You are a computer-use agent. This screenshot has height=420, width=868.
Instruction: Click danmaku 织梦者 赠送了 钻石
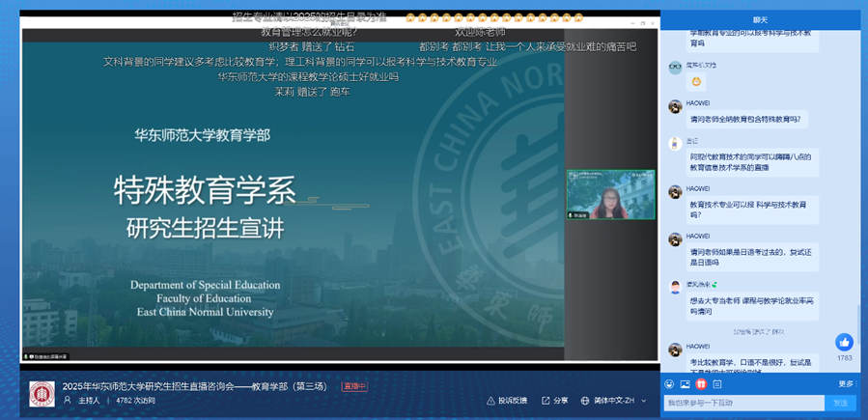click(x=312, y=46)
